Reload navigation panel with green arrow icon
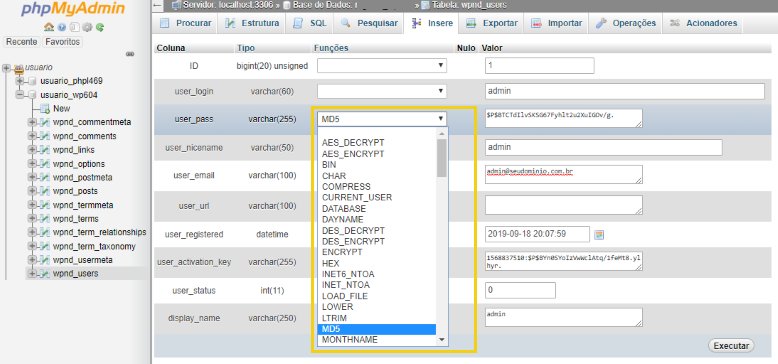 coord(100,27)
